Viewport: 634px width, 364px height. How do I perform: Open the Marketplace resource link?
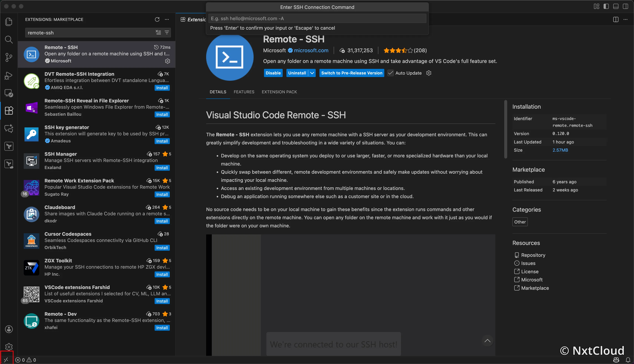tap(535, 288)
